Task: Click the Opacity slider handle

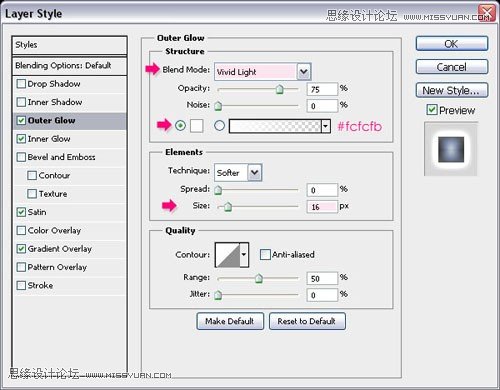Action: click(279, 89)
